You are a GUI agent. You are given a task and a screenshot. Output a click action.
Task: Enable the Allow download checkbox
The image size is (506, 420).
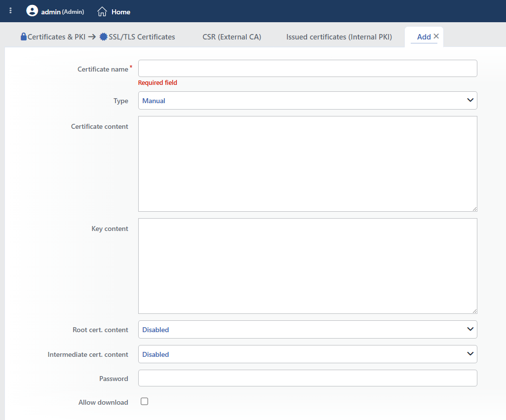tap(144, 401)
